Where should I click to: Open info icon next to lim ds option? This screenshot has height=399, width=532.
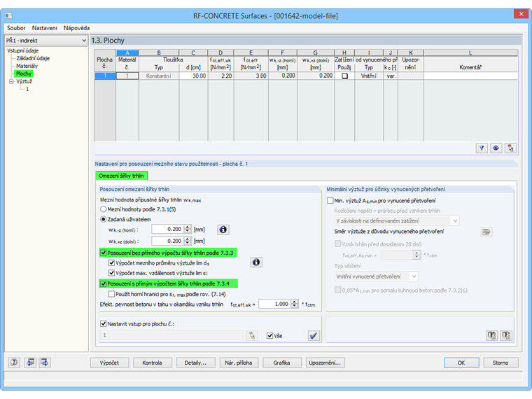tap(256, 262)
